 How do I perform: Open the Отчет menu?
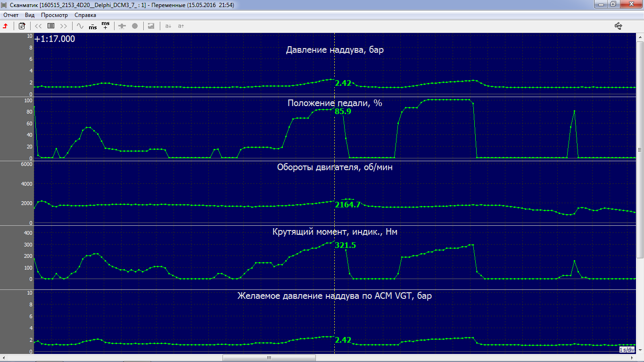pos(11,15)
